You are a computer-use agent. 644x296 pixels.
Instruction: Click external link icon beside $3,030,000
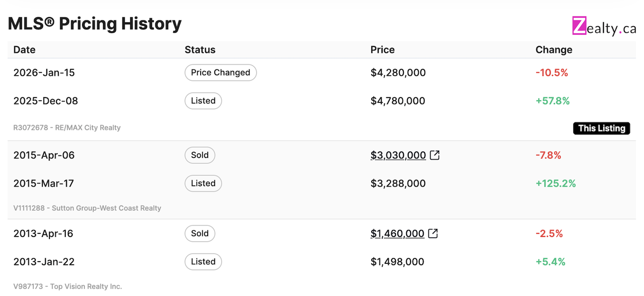tap(435, 155)
